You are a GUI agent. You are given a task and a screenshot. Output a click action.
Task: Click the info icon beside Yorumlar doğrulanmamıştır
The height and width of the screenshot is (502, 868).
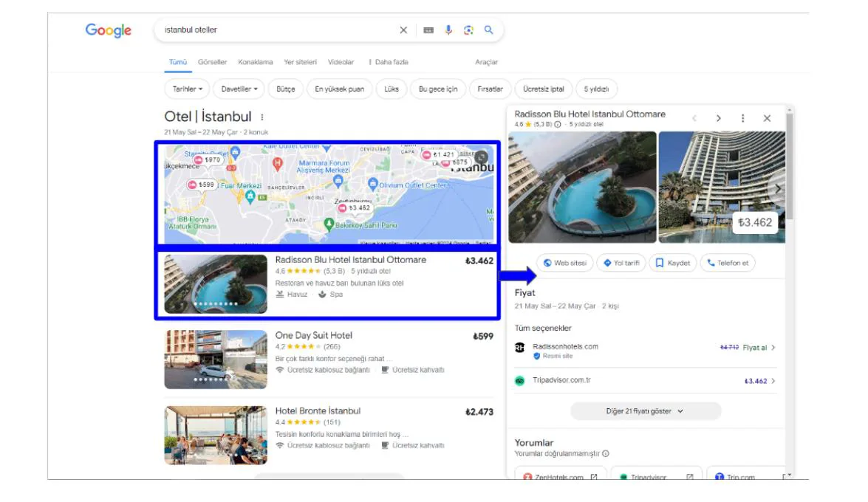(606, 454)
